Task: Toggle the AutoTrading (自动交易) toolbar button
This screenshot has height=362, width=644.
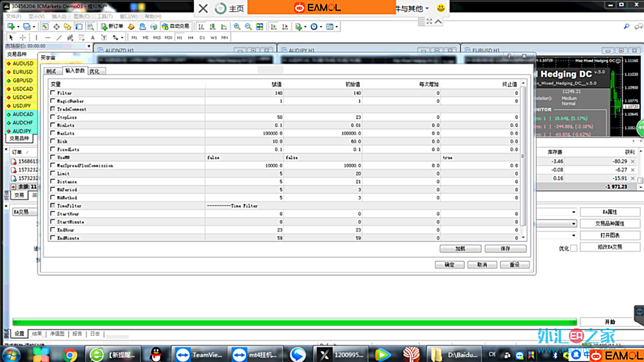Action: (176, 26)
